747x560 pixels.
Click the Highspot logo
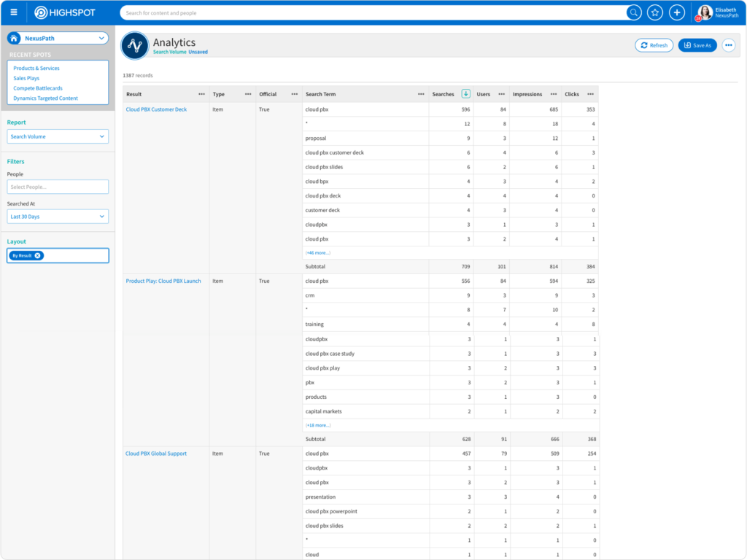65,13
